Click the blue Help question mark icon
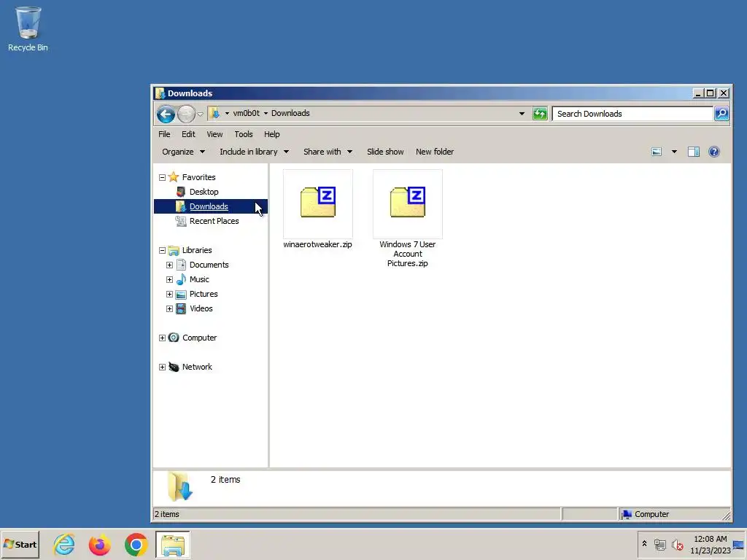 (713, 152)
